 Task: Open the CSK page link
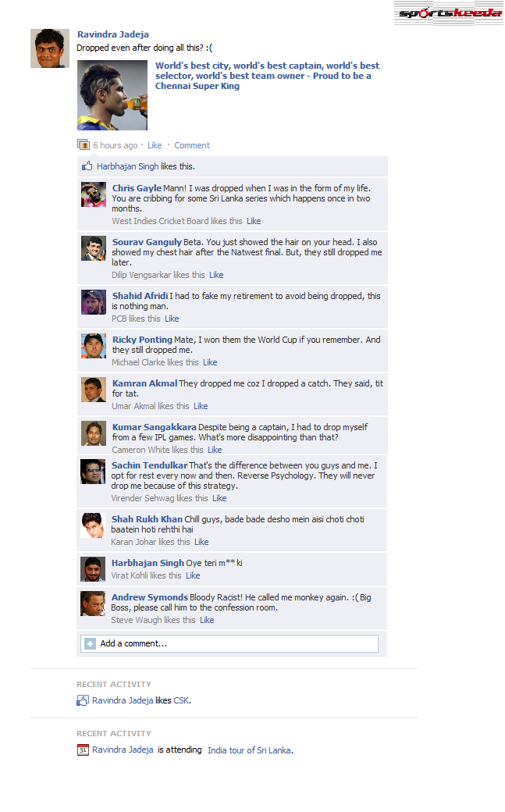pos(181,700)
